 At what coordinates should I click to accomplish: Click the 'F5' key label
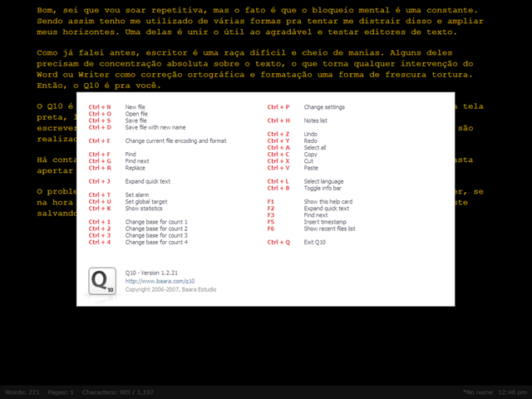click(270, 222)
